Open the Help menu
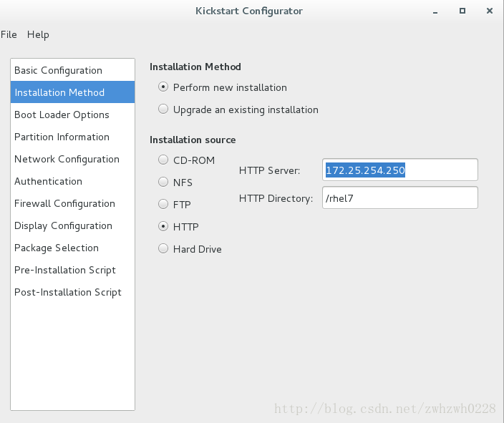Viewport: 504px width, 423px height. 38,34
